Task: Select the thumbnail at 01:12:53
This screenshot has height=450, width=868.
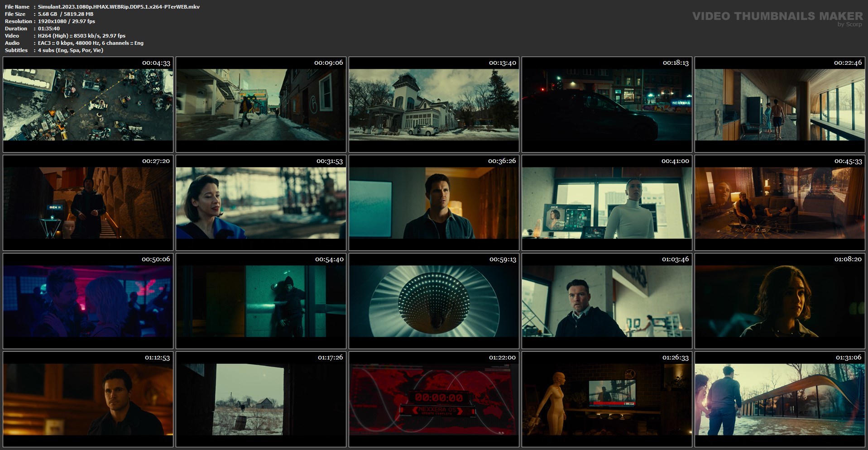Action: click(88, 399)
